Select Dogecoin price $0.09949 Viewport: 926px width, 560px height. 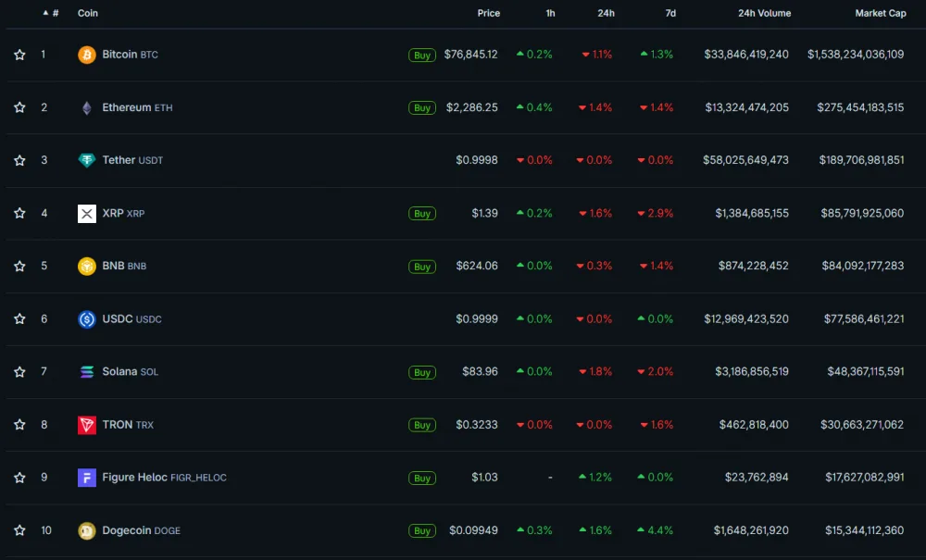tap(473, 529)
